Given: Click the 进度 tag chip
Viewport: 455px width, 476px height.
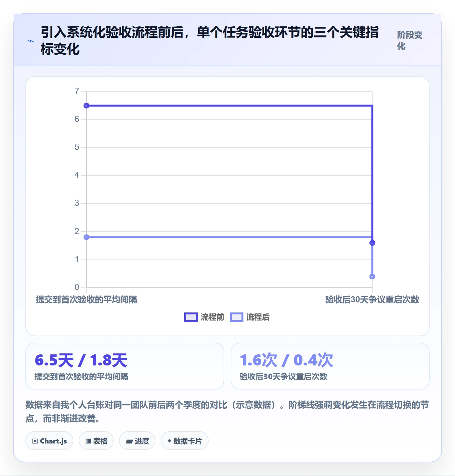Looking at the screenshot, I should tap(137, 441).
